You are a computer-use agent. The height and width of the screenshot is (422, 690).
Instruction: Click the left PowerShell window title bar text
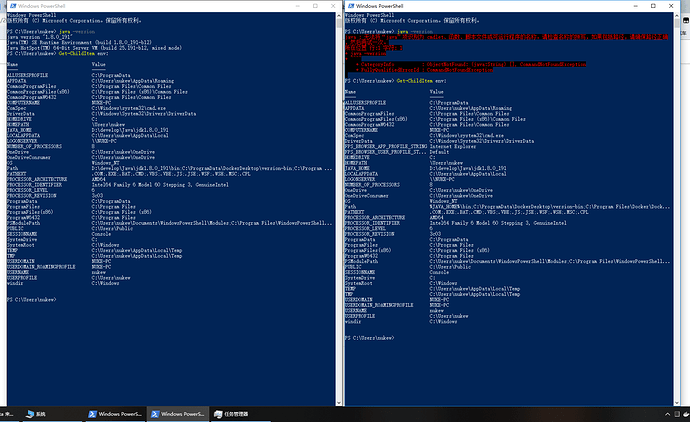[41, 6]
